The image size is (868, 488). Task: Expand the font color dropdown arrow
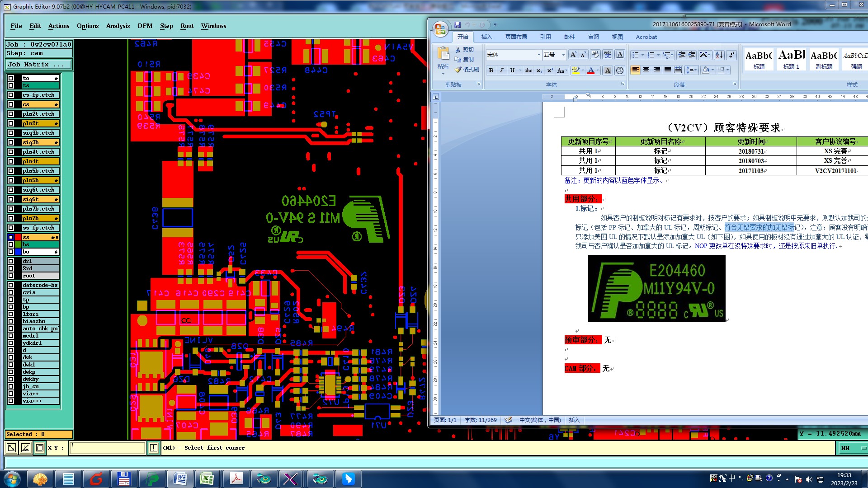pyautogui.click(x=598, y=70)
